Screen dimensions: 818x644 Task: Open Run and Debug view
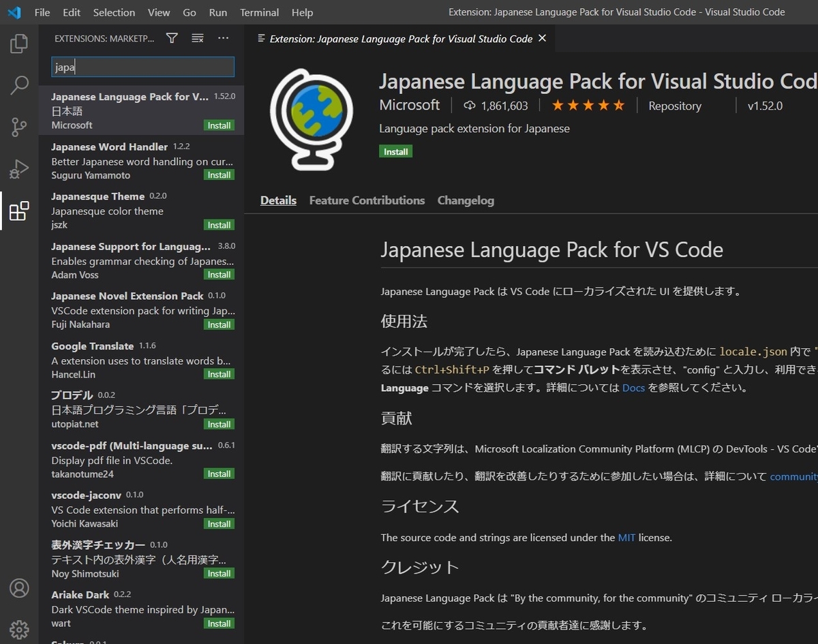(19, 168)
